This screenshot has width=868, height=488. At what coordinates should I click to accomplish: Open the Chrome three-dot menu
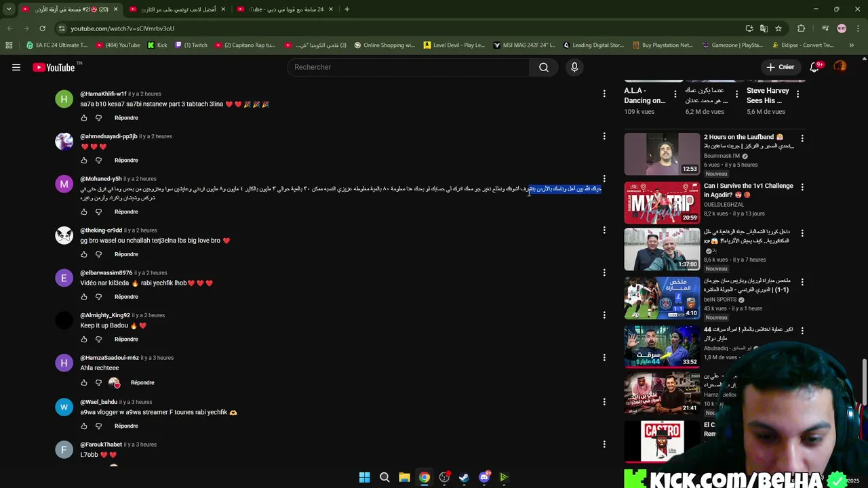(858, 28)
